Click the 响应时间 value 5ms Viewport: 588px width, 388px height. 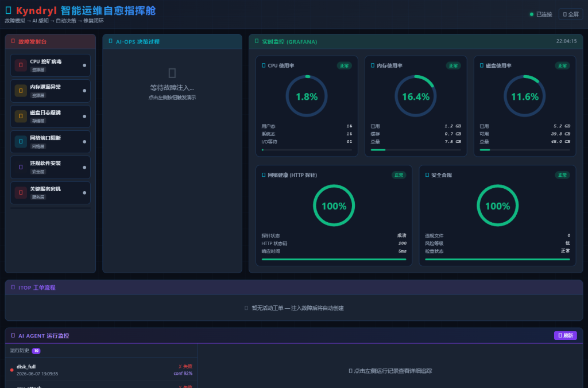403,251
